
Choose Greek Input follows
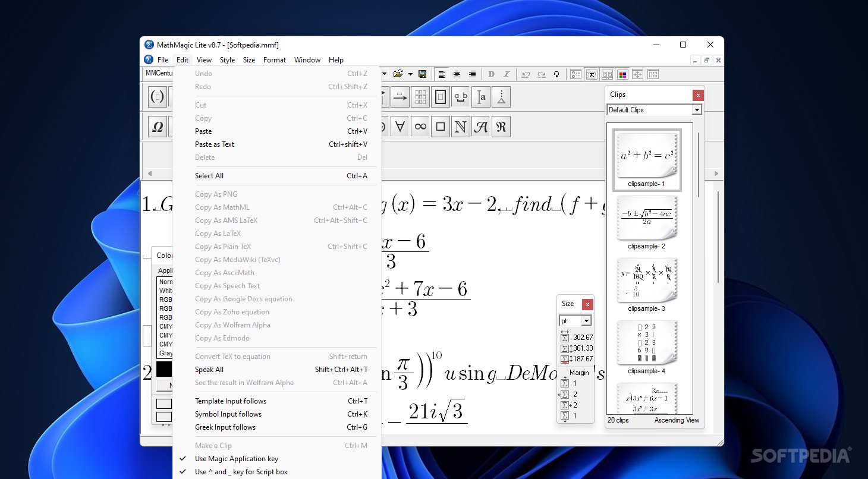point(277,427)
